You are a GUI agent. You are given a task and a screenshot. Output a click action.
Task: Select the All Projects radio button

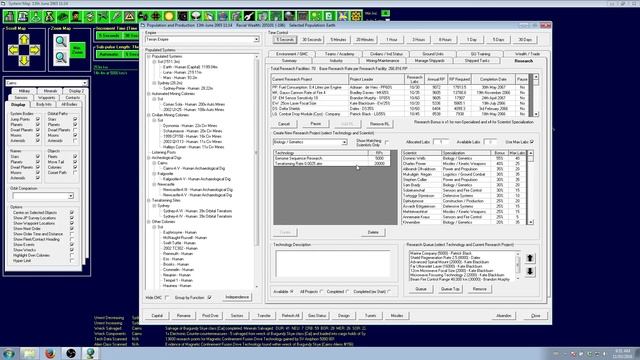(321, 291)
